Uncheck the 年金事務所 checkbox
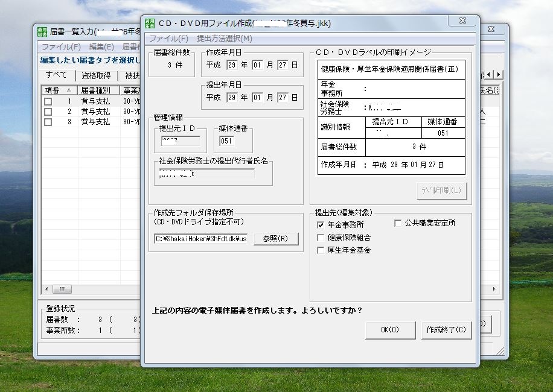Viewport: 553px width, 392px height. click(x=321, y=225)
